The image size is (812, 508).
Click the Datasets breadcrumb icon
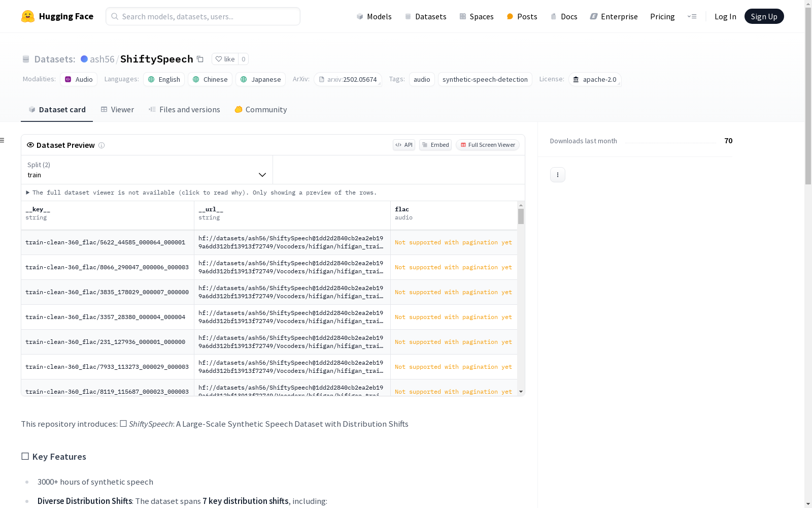pyautogui.click(x=26, y=59)
